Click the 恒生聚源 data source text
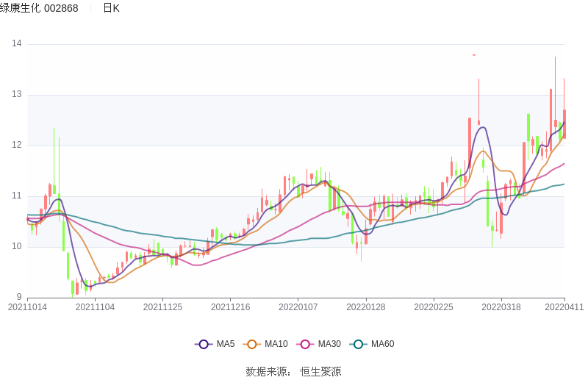Image resolution: width=588 pixels, height=380 pixels. [x=320, y=372]
